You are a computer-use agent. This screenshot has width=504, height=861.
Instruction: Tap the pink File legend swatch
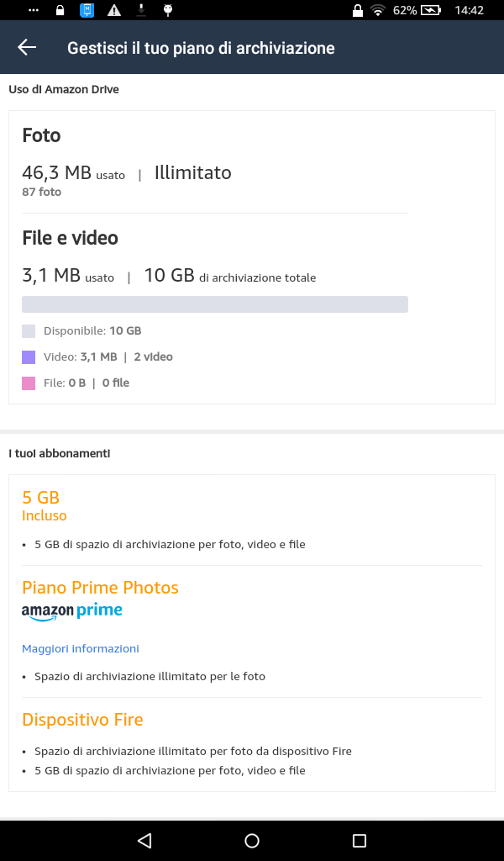pyautogui.click(x=29, y=383)
